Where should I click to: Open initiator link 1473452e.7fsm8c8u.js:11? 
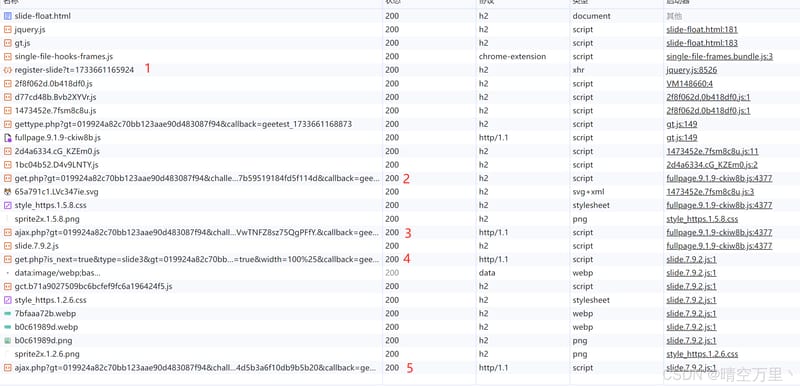[712, 151]
